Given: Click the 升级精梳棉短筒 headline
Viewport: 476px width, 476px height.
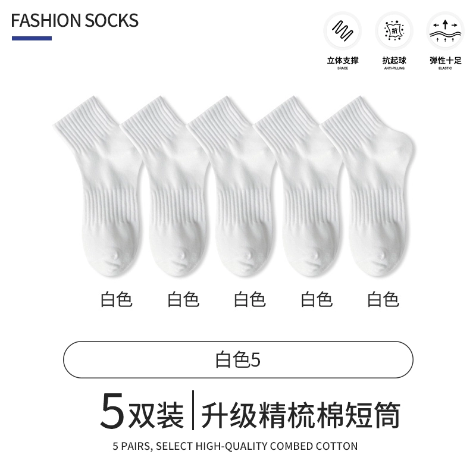Looking at the screenshot, I should tap(300, 415).
